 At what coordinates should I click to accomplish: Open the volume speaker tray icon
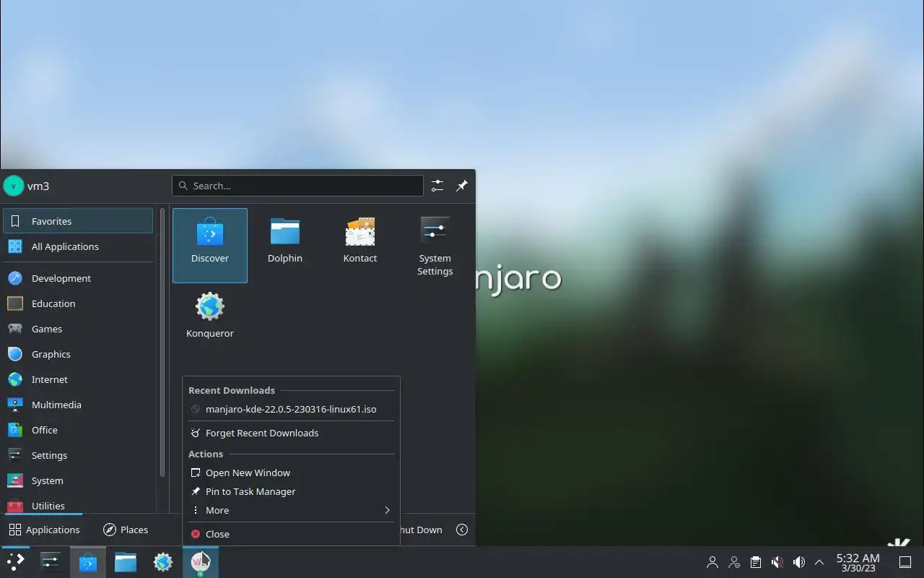pos(798,562)
